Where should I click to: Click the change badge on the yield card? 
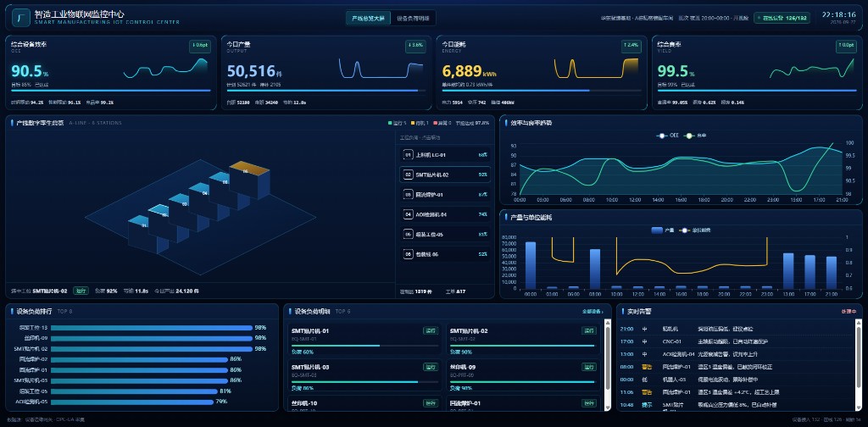pos(847,46)
